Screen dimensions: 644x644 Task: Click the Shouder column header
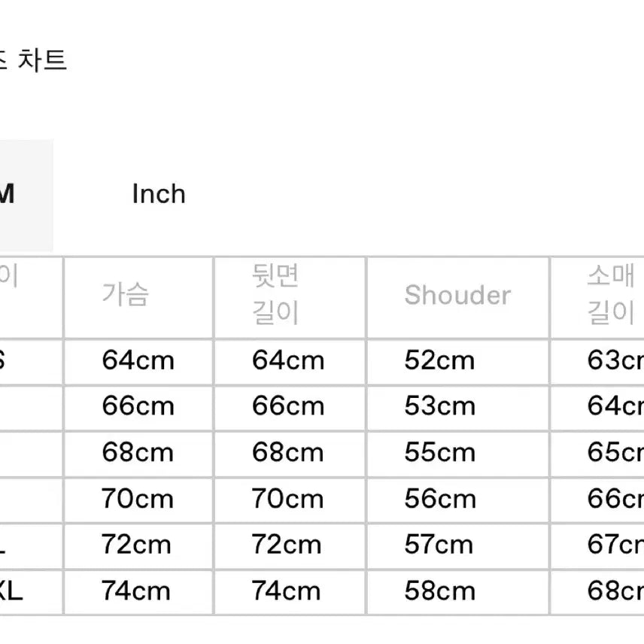(457, 295)
